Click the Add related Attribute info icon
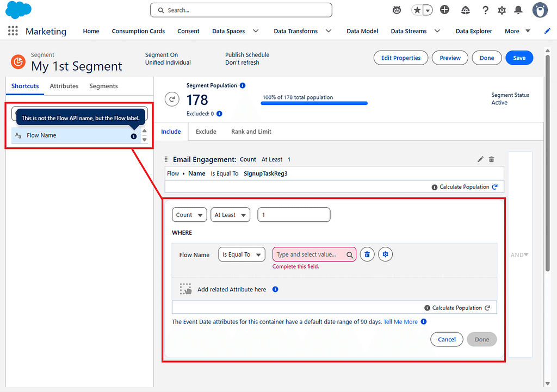The height and width of the screenshot is (392, 557). (275, 289)
